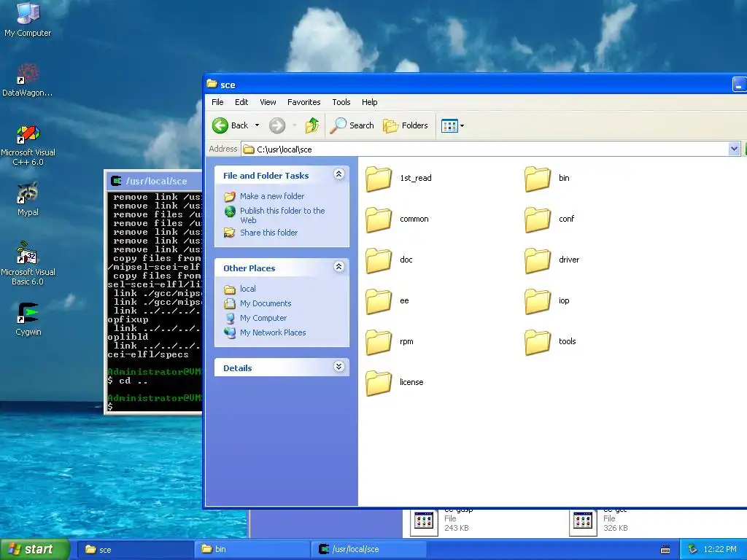This screenshot has height=560, width=747.
Task: Select the DataWagon desktop shortcut
Action: point(28,80)
